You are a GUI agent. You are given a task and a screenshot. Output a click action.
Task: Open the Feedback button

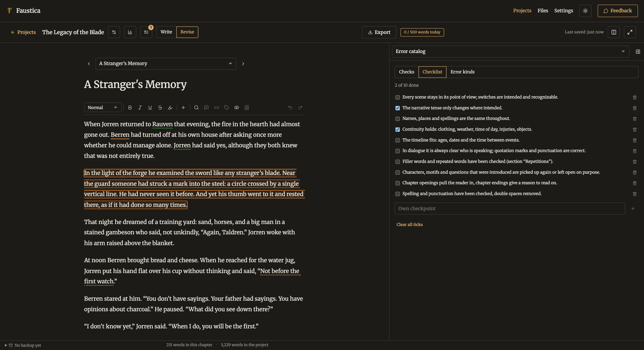pyautogui.click(x=618, y=11)
